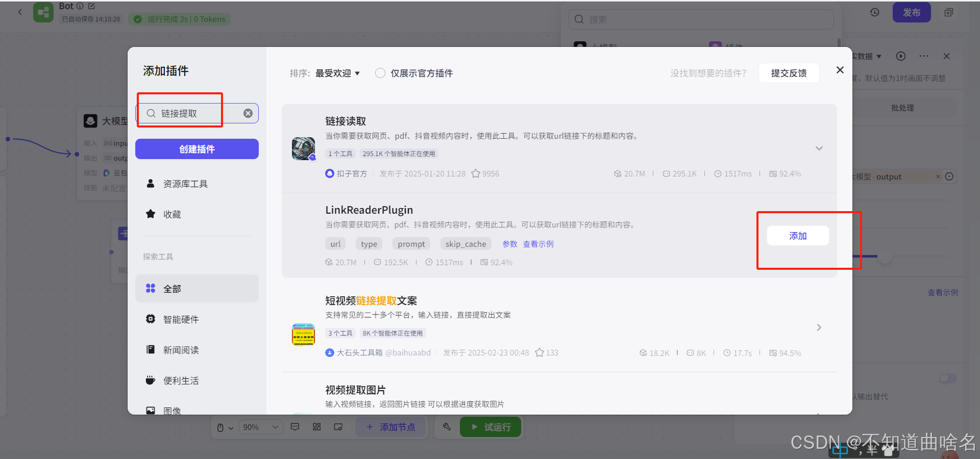The image size is (980, 459).
Task: Select the 便利生活 category
Action: pyautogui.click(x=197, y=380)
